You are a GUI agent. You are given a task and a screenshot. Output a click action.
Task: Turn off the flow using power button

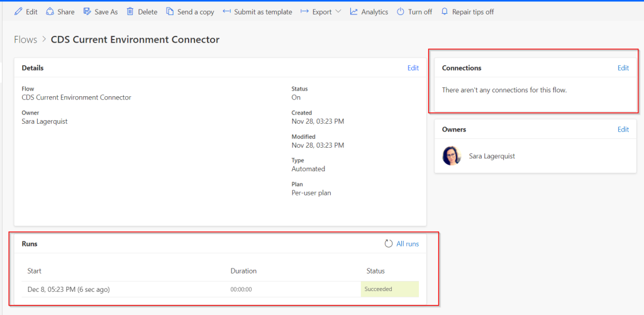coord(401,12)
